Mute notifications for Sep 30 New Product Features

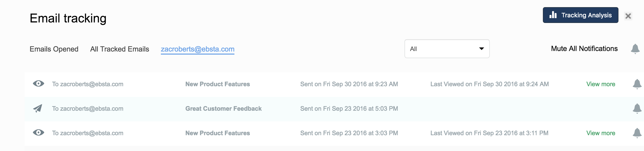637,84
